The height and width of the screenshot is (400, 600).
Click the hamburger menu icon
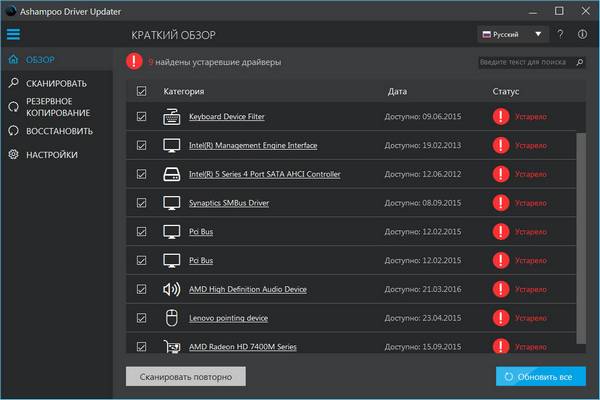pos(13,35)
